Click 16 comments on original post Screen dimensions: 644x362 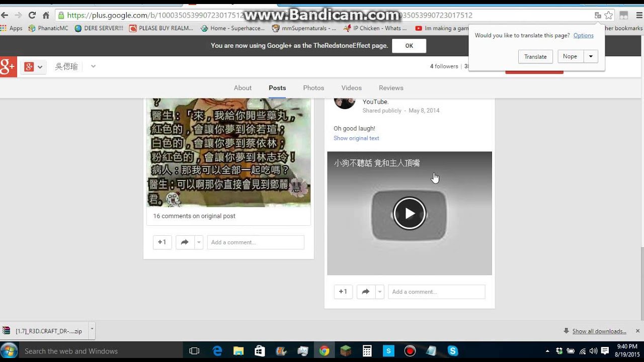click(x=194, y=216)
